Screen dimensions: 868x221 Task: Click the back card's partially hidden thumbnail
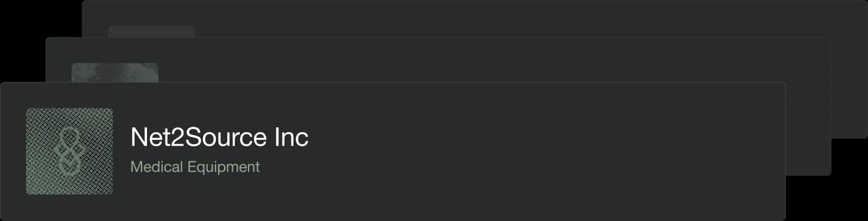point(151,31)
